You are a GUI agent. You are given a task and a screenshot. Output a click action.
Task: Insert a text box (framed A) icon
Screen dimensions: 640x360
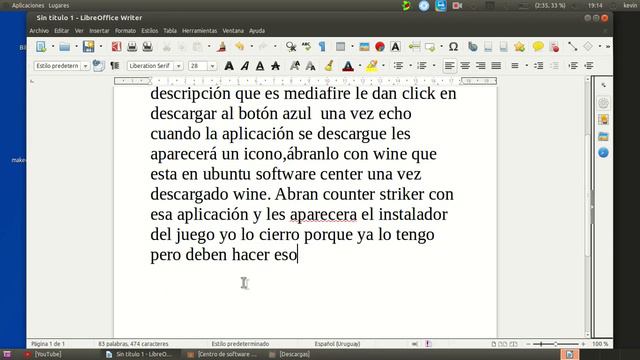point(395,47)
